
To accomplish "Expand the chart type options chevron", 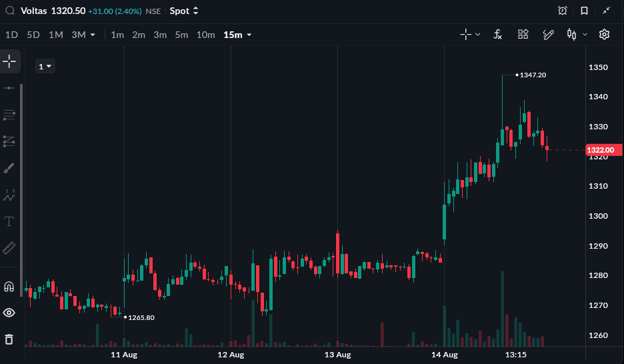I will click(585, 35).
